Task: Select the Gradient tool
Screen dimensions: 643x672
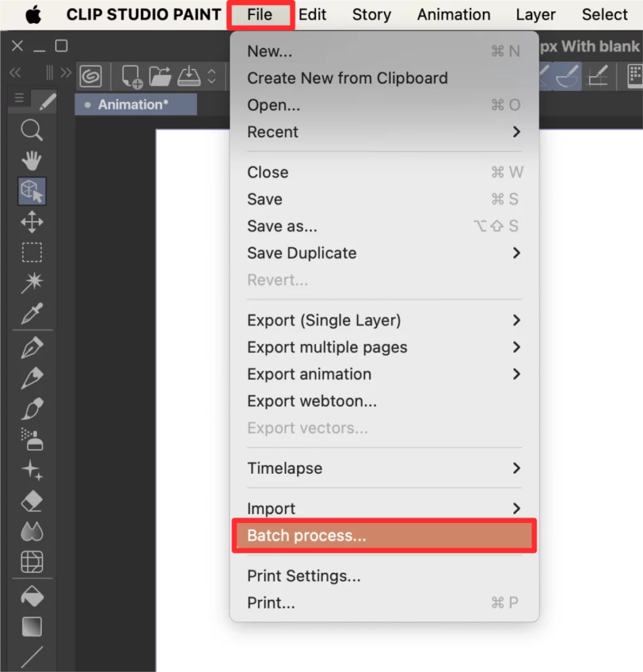Action: [x=31, y=627]
